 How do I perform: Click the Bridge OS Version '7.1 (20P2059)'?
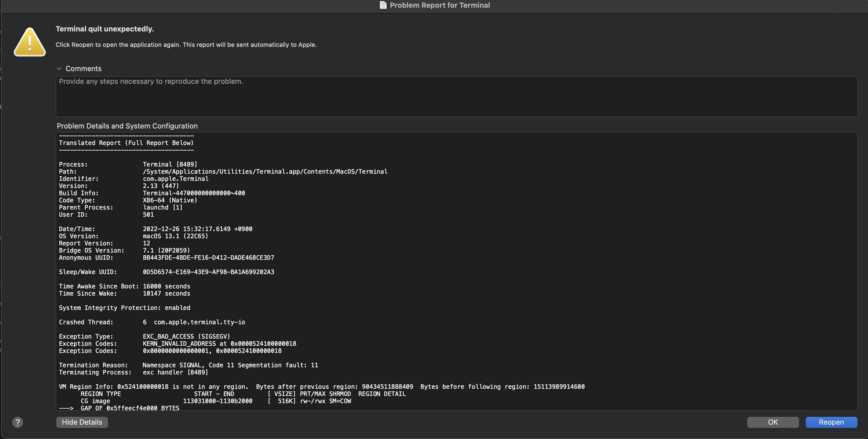[x=167, y=250]
